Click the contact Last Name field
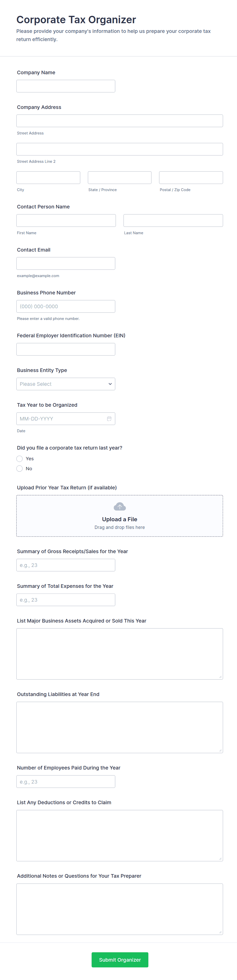 tap(173, 220)
